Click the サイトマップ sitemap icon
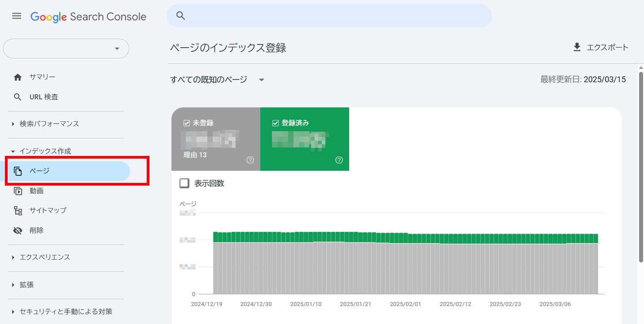Viewport: 644px width, 324px height. tap(18, 210)
